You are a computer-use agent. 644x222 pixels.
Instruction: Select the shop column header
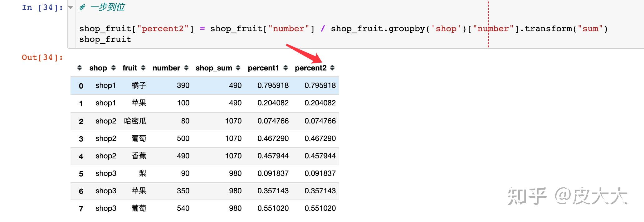tap(98, 68)
